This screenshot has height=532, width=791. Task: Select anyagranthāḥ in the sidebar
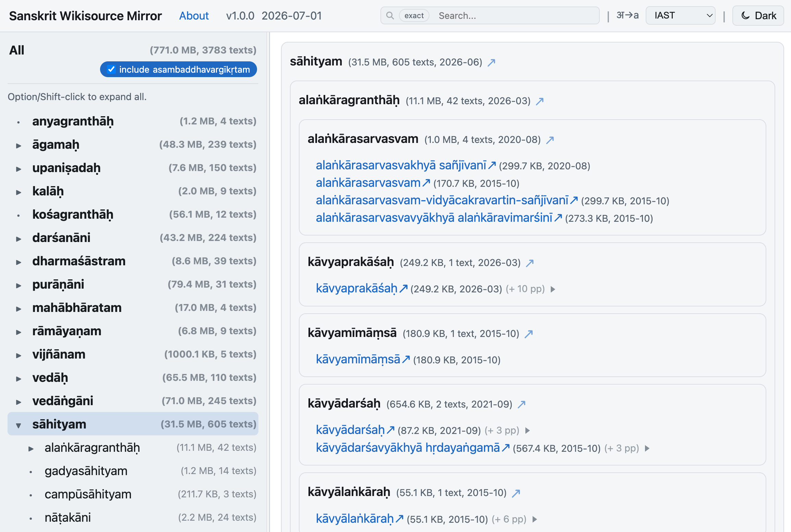click(x=73, y=122)
